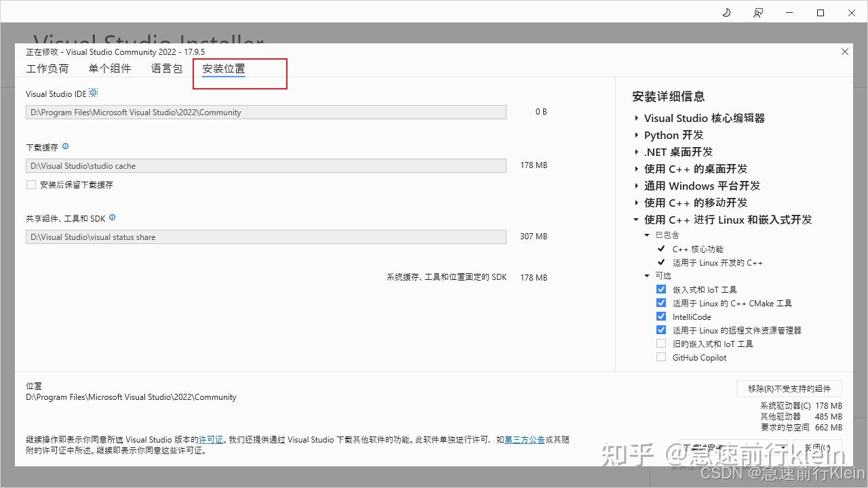
Task: Select the 语言包 tab
Action: coord(166,68)
